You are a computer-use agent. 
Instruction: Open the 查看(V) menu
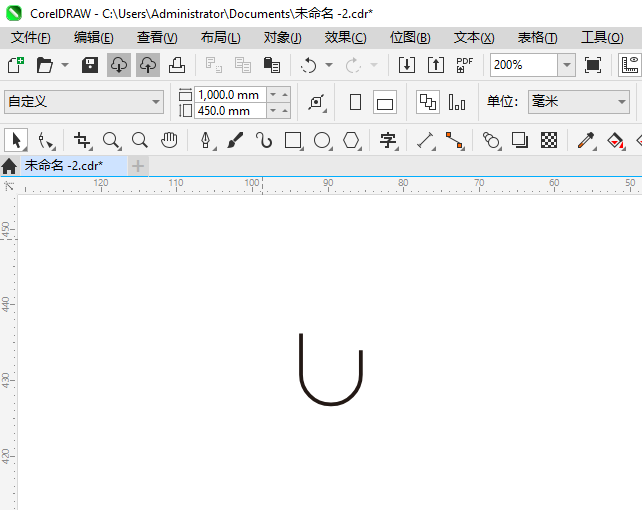point(157,38)
